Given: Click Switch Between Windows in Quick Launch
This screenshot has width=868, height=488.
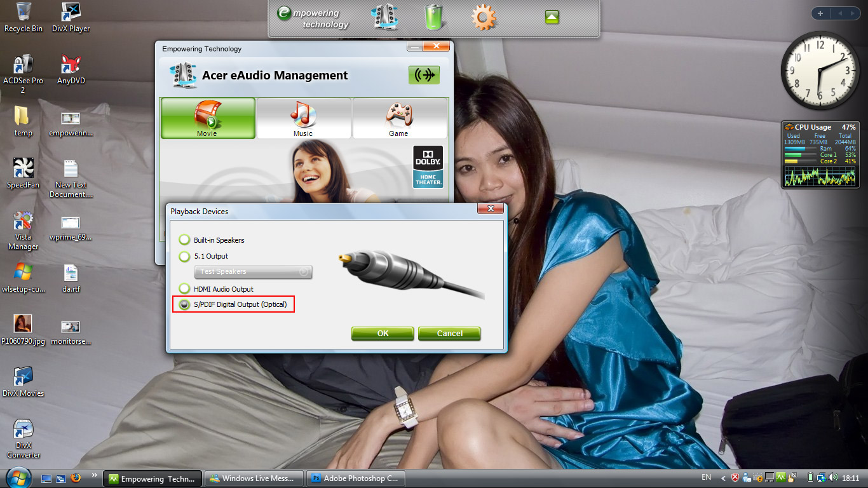Looking at the screenshot, I should point(61,478).
